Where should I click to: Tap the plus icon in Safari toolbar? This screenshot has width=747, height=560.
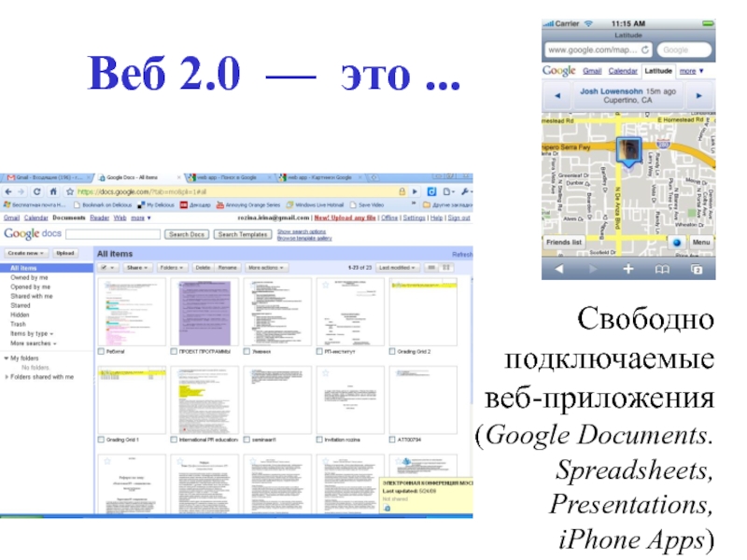(x=628, y=269)
